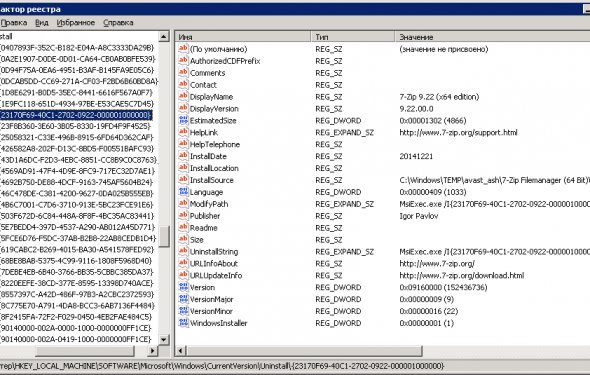
Task: Click the DWORD icon beside Language
Action: tap(183, 192)
